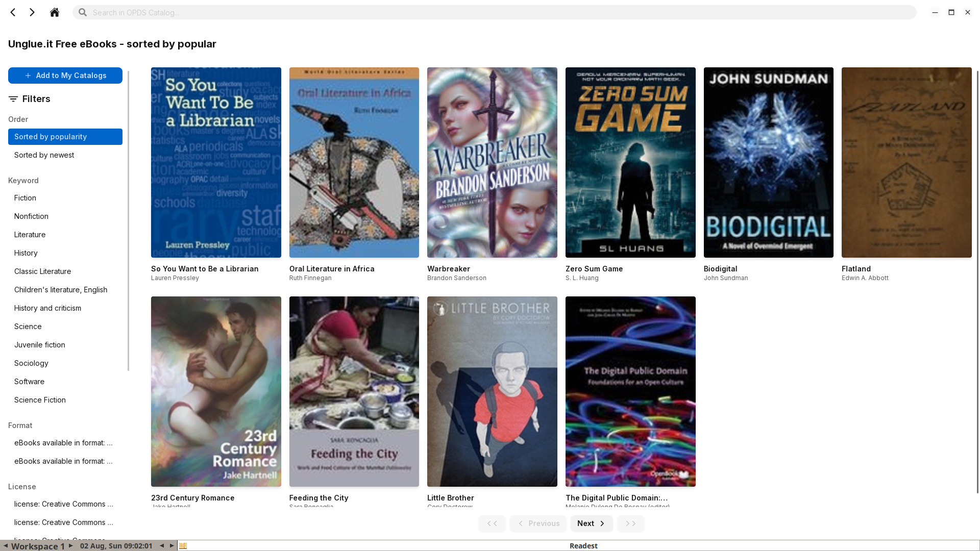
Task: Select the first eBooks format filter
Action: [65, 443]
